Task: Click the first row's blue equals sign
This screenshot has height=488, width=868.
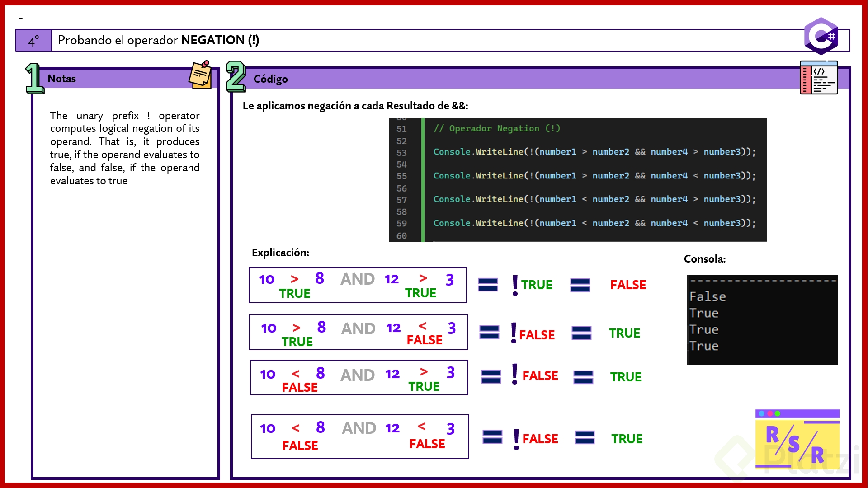Action: coord(488,285)
